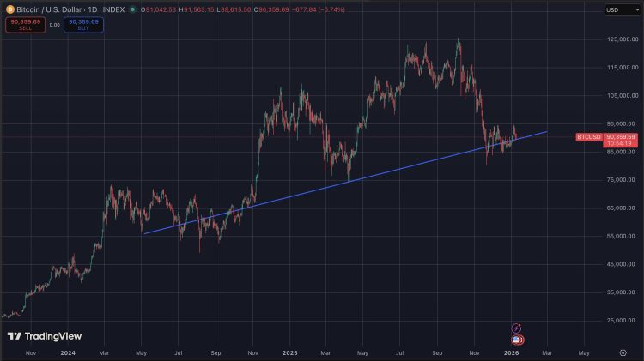Click the red BTCUSD price axis label
Screen dimensions: 644x361
coord(589,137)
